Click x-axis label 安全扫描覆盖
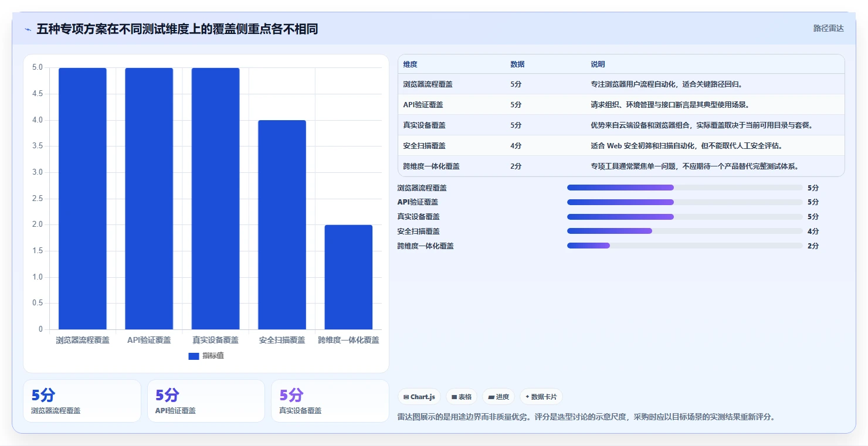 click(282, 340)
